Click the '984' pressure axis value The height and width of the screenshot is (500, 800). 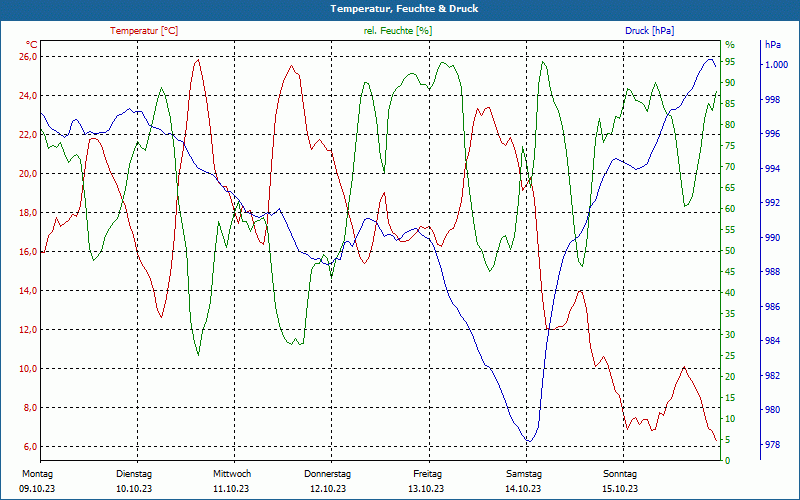(773, 341)
